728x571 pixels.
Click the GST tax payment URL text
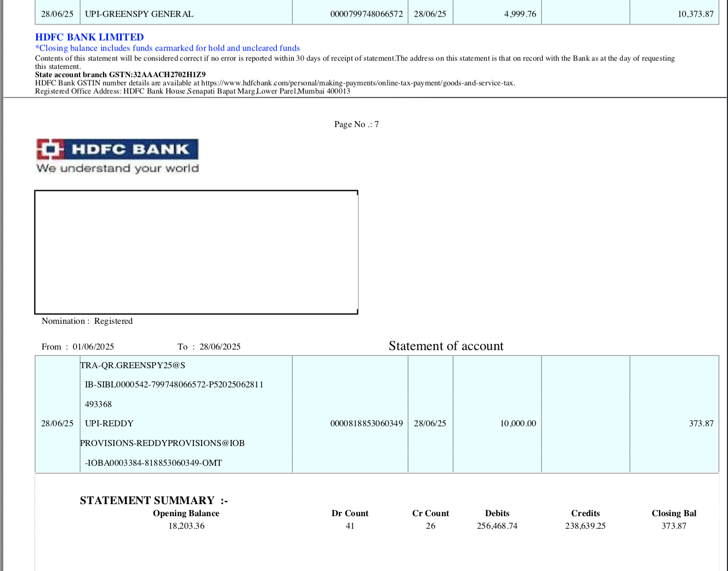(358, 83)
